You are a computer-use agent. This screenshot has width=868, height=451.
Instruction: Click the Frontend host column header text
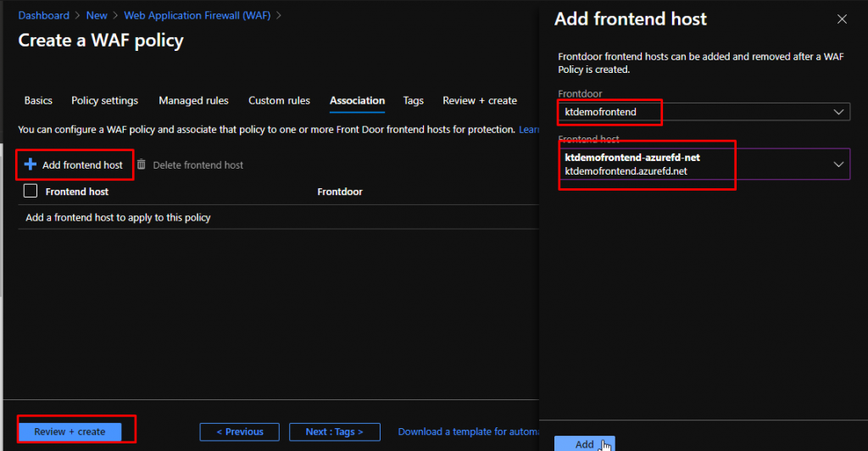[77, 192]
